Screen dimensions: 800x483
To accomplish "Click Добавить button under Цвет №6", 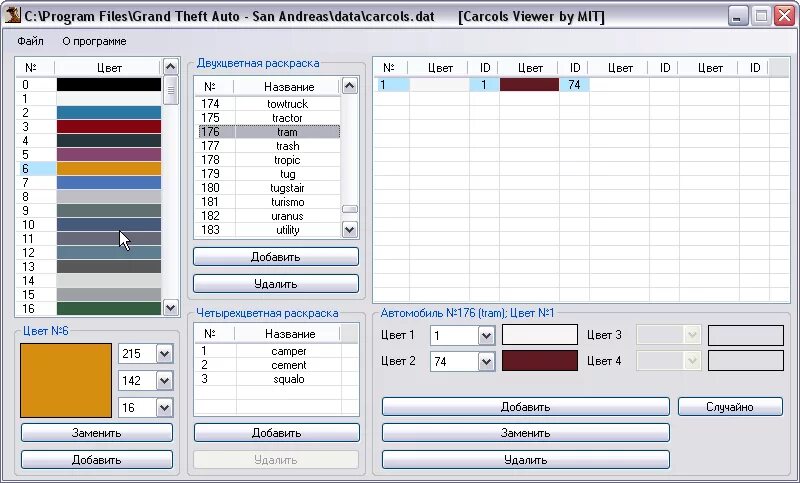I will tap(96, 460).
